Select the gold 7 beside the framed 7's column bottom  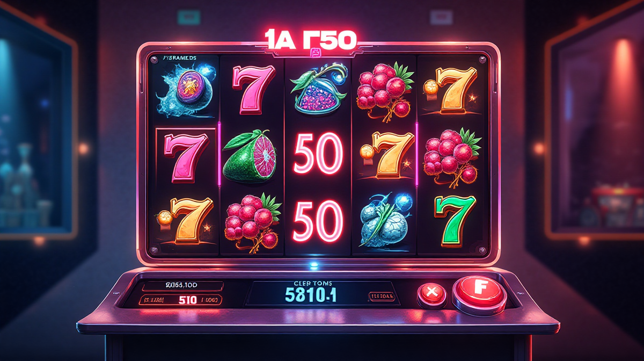[x=186, y=220]
